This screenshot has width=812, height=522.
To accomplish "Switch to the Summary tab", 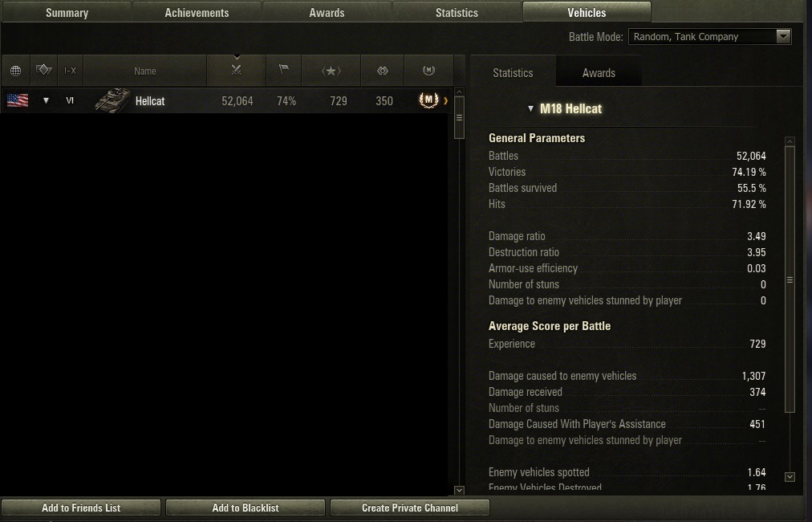I will point(67,12).
